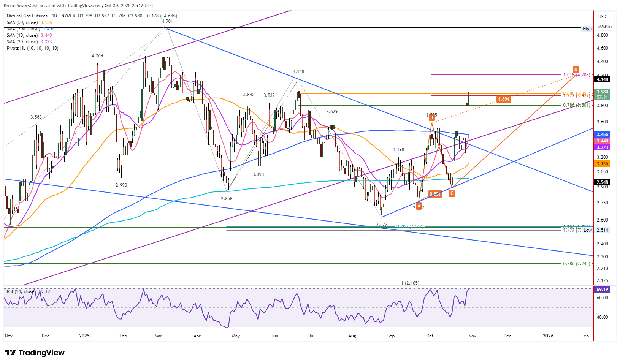Click the High price tag
The image size is (620, 364).
(x=587, y=29)
